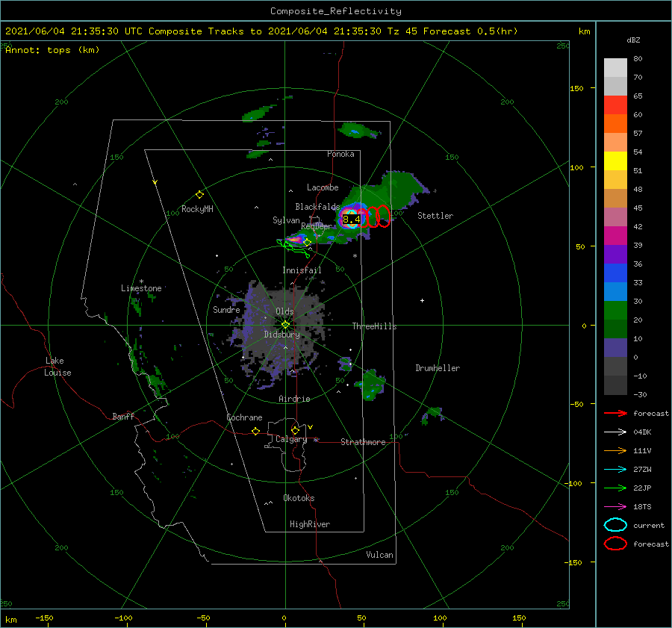
Task: Pick the green 30 dBZ color swatch
Action: click(x=615, y=311)
